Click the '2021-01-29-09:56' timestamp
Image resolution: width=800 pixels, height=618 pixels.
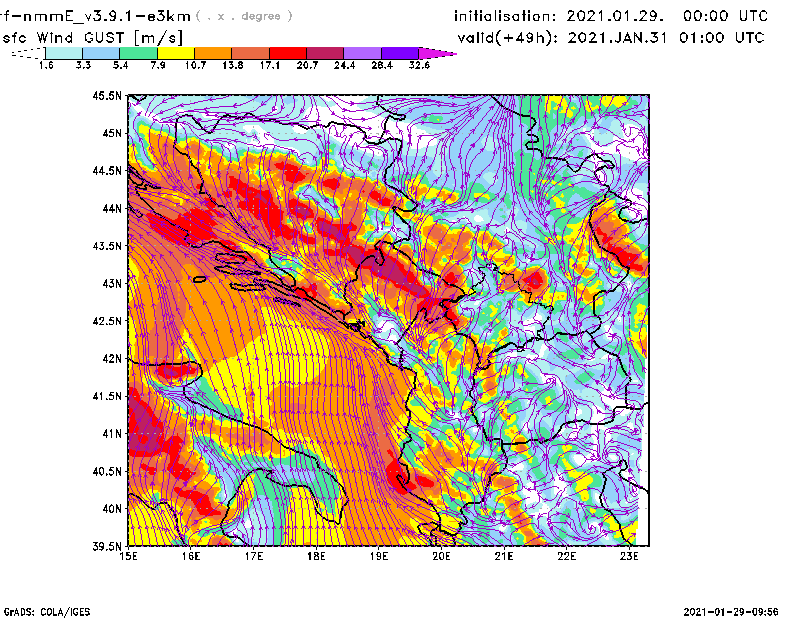coord(731,612)
